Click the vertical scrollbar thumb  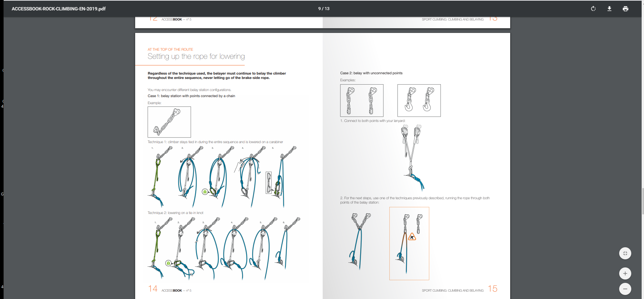pyautogui.click(x=643, y=201)
